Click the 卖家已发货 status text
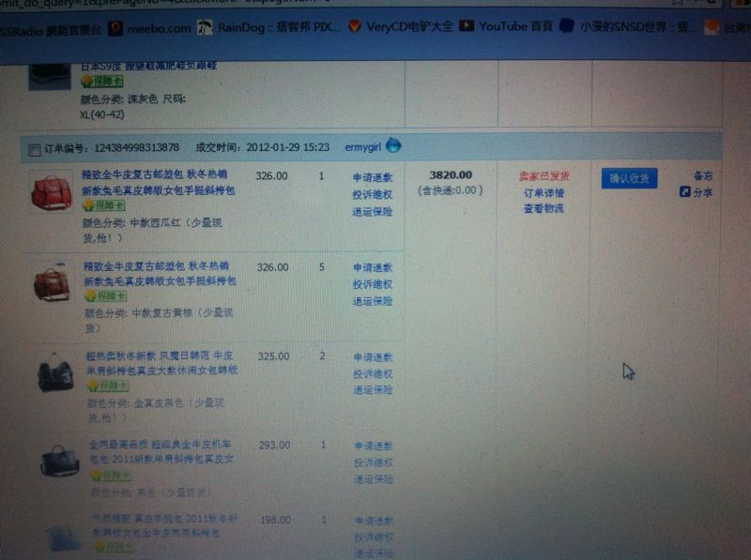The width and height of the screenshot is (751, 560). tap(544, 176)
